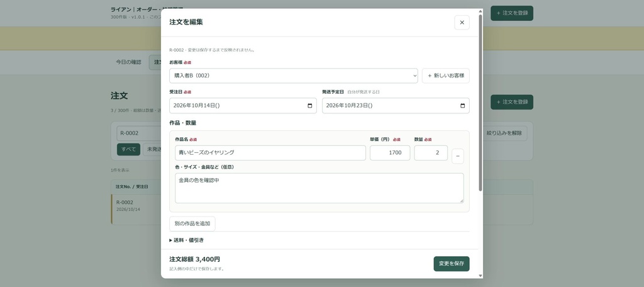Click 別の作品を追加 button

(192, 223)
